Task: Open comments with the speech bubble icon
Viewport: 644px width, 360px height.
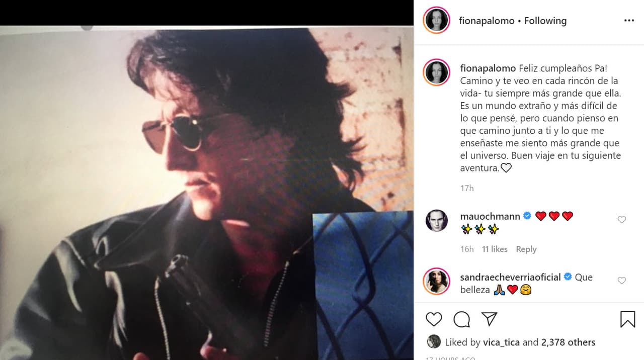Action: point(461,319)
